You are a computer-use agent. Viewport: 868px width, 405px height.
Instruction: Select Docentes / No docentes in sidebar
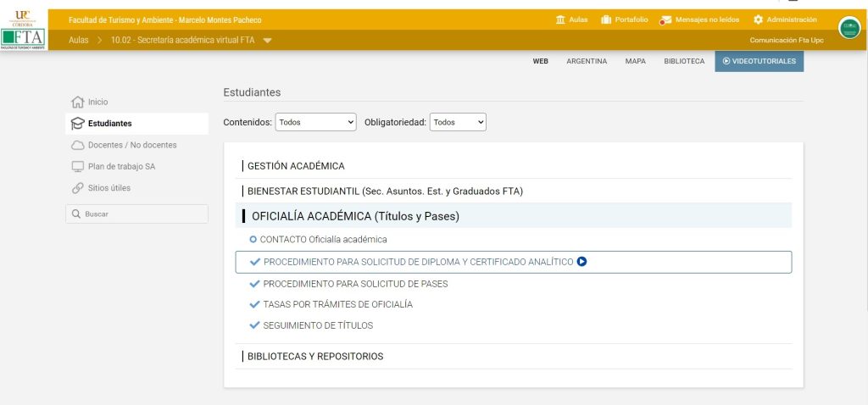pyautogui.click(x=132, y=145)
